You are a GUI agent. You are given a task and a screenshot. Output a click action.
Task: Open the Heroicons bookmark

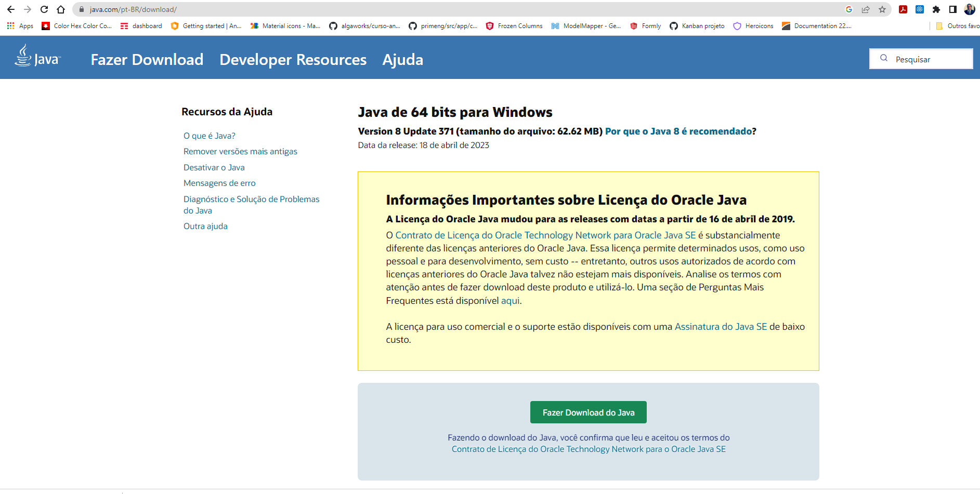tap(753, 26)
